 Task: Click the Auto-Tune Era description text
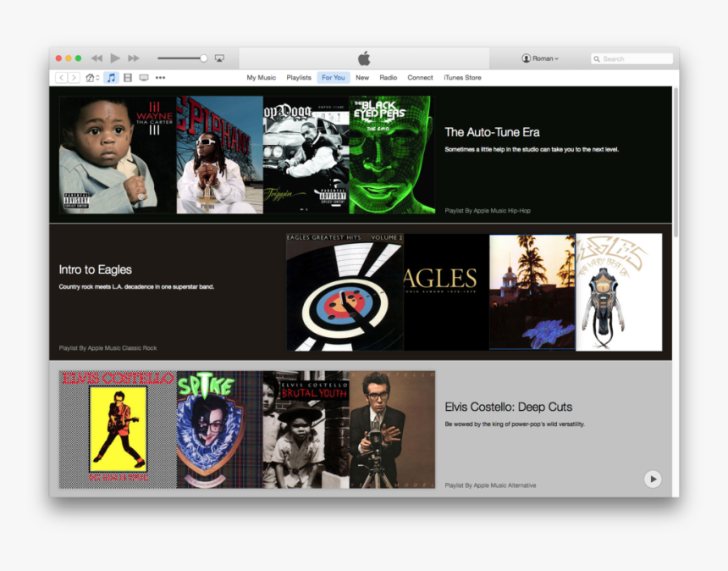[x=532, y=150]
